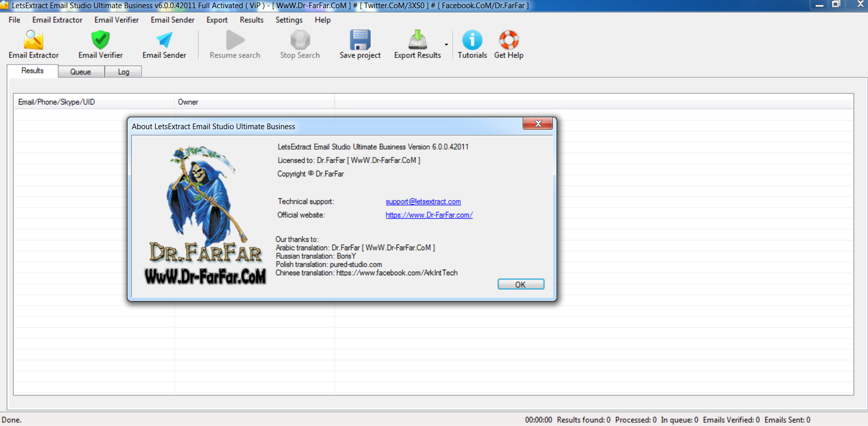Image resolution: width=868 pixels, height=426 pixels.
Task: Close the About LetsExtract dialog
Action: [x=538, y=124]
